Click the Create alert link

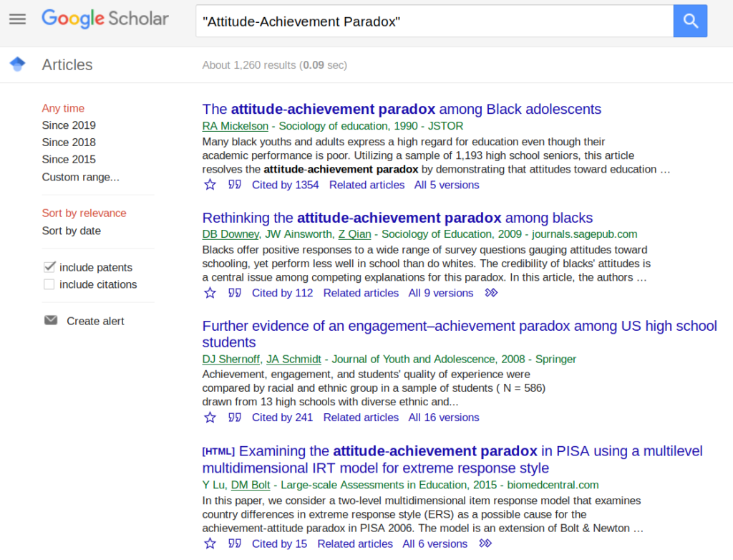pyautogui.click(x=95, y=322)
